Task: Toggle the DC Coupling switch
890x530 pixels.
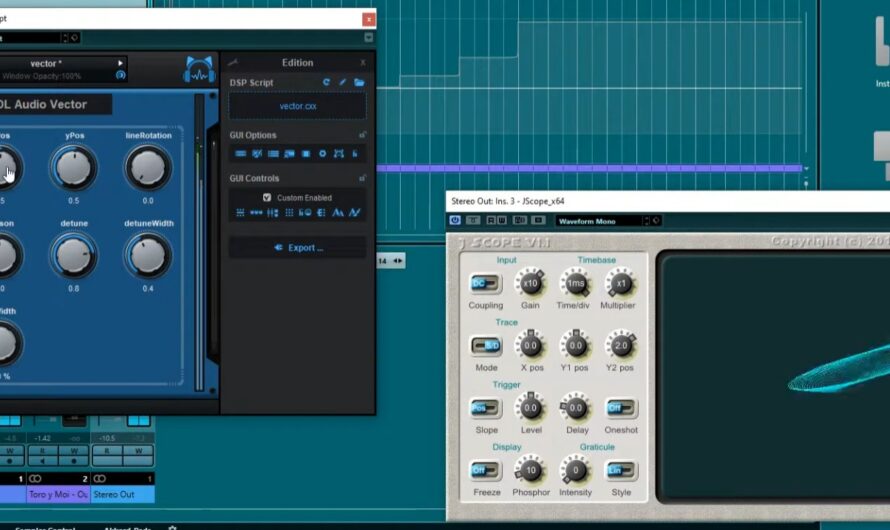Action: pos(485,283)
